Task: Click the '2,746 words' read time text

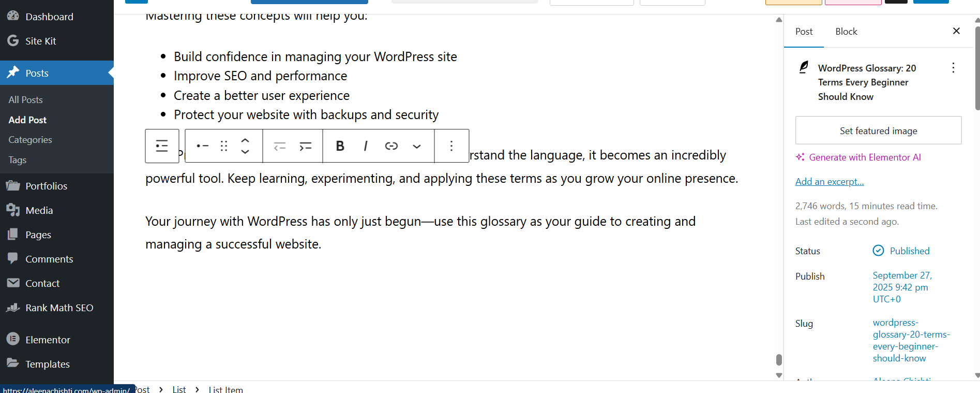Action: coord(866,206)
